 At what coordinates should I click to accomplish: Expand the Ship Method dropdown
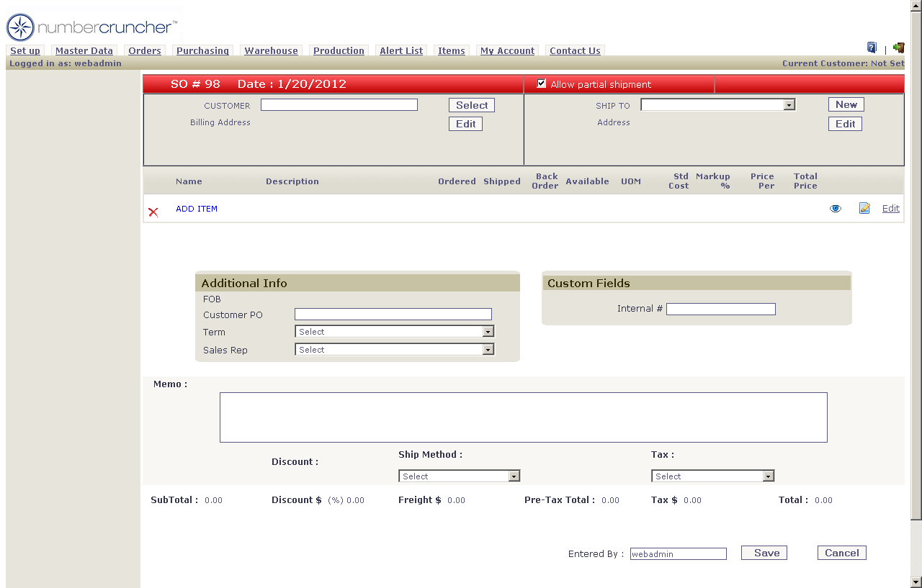tap(459, 476)
